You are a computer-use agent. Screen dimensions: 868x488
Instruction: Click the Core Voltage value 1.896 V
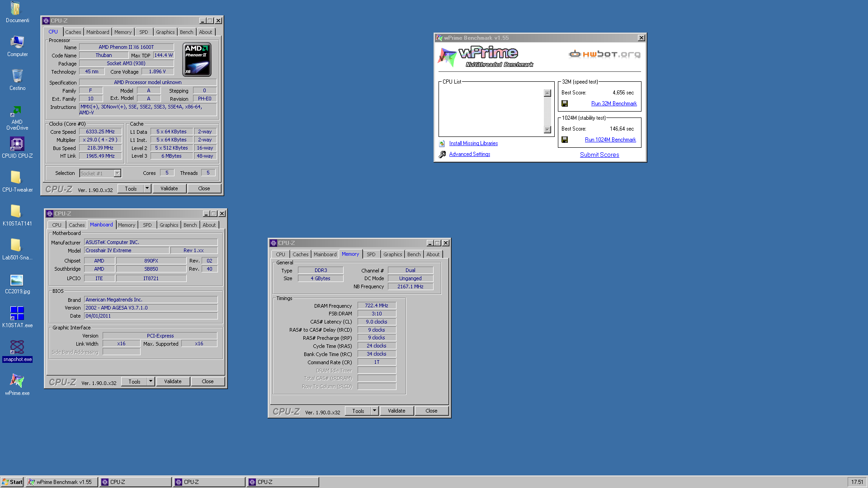(157, 71)
